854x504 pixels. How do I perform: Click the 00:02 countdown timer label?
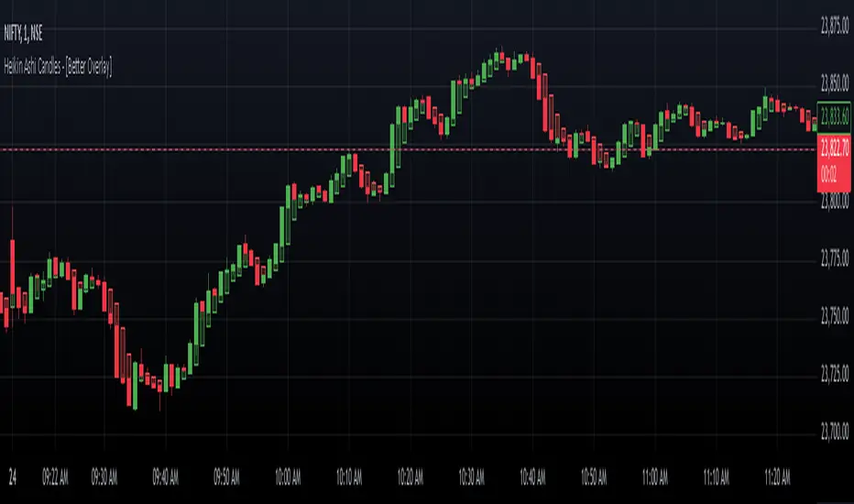(x=828, y=175)
